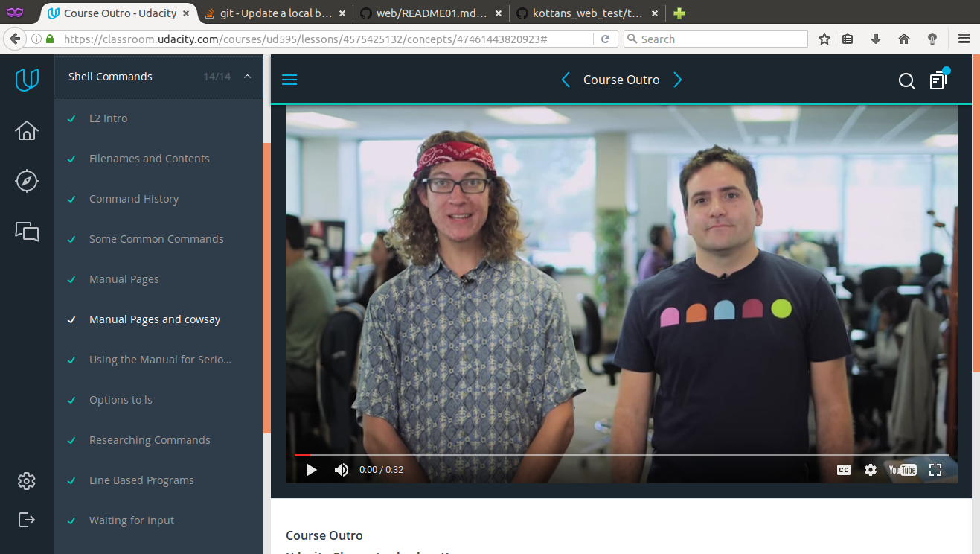Open the home icon in sidebar
Screen dimensions: 980x554
27,130
